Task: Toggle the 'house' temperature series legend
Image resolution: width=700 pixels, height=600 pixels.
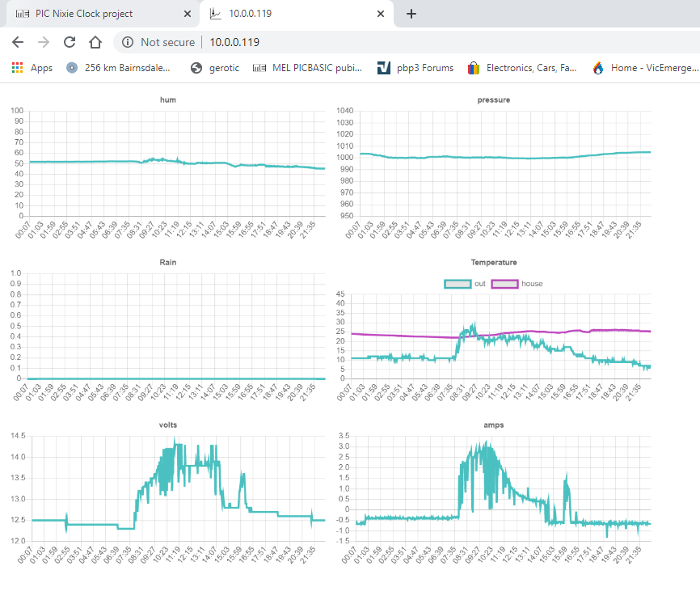Action: pyautogui.click(x=521, y=284)
